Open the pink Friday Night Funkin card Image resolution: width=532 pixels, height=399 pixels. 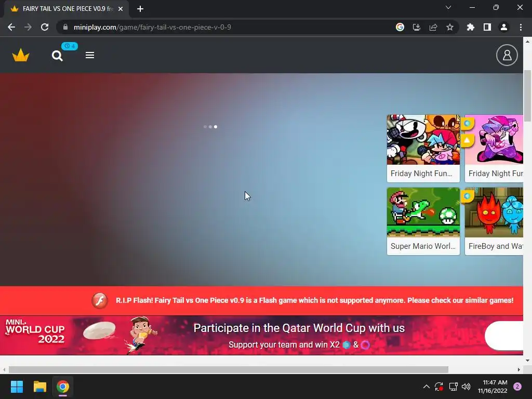(x=494, y=148)
